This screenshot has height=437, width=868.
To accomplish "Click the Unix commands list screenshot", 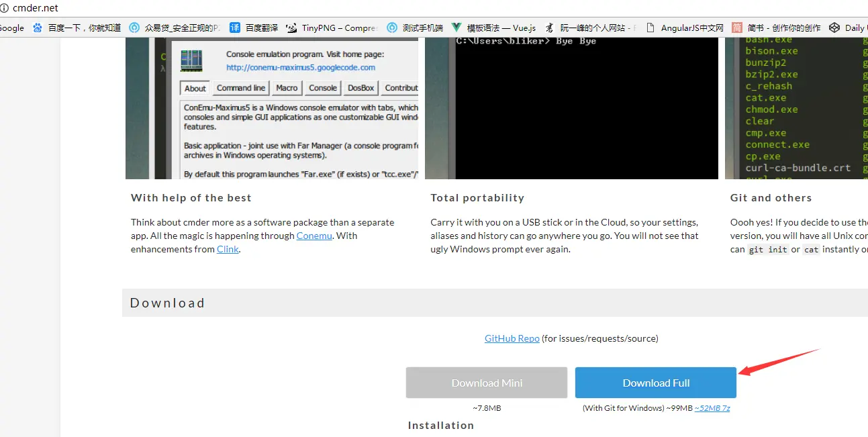I will (796, 108).
